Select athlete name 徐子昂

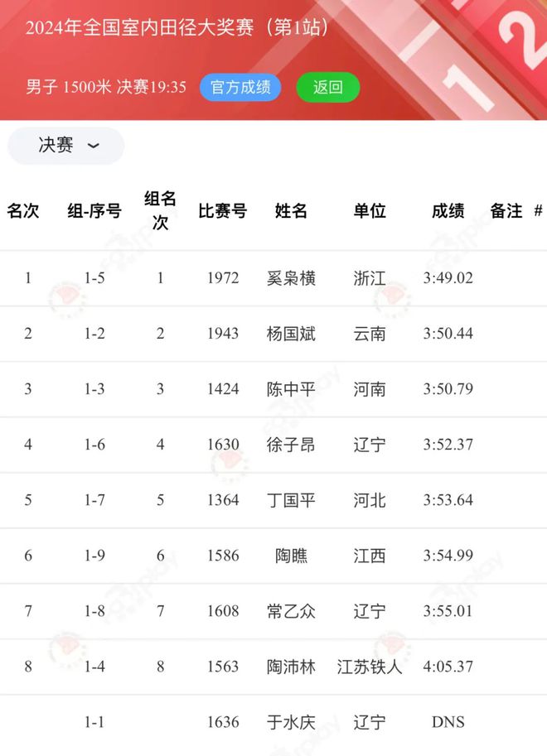(x=291, y=445)
